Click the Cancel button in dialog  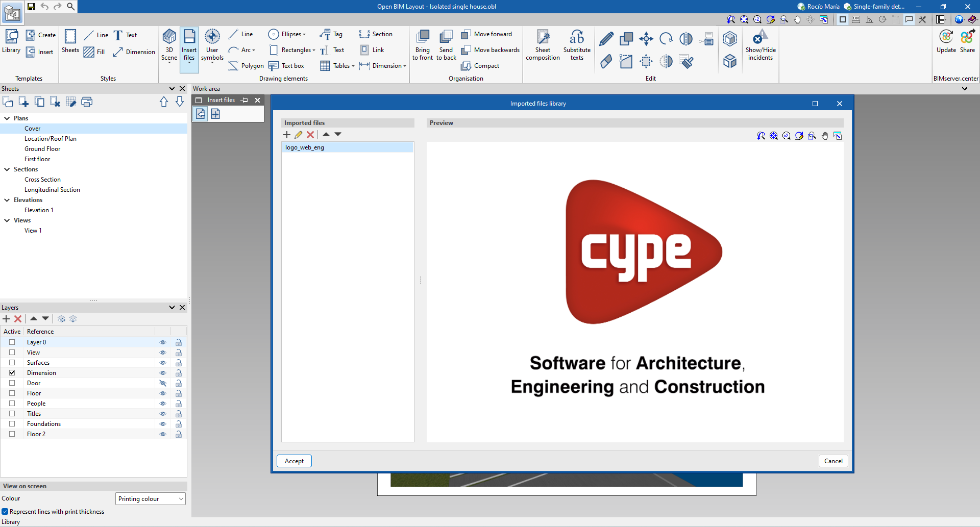pyautogui.click(x=833, y=461)
